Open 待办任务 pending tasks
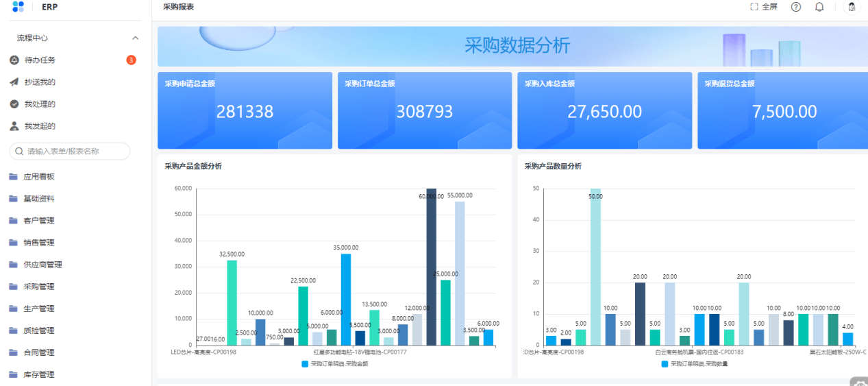The width and height of the screenshot is (868, 386). pyautogui.click(x=40, y=60)
